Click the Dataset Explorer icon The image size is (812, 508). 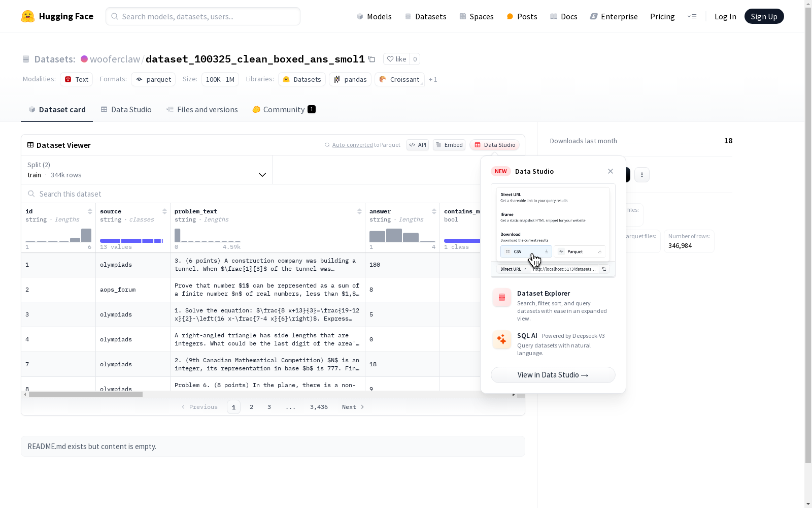pos(502,298)
